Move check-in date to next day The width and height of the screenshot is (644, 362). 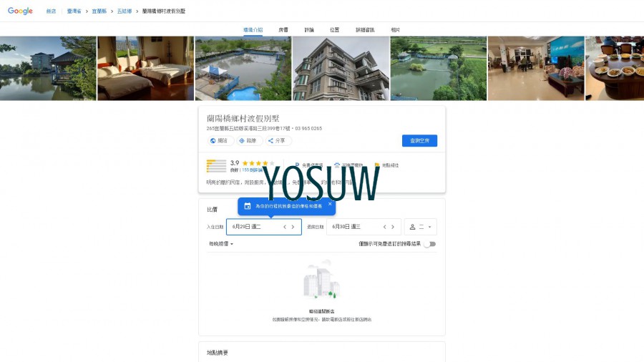(x=293, y=227)
